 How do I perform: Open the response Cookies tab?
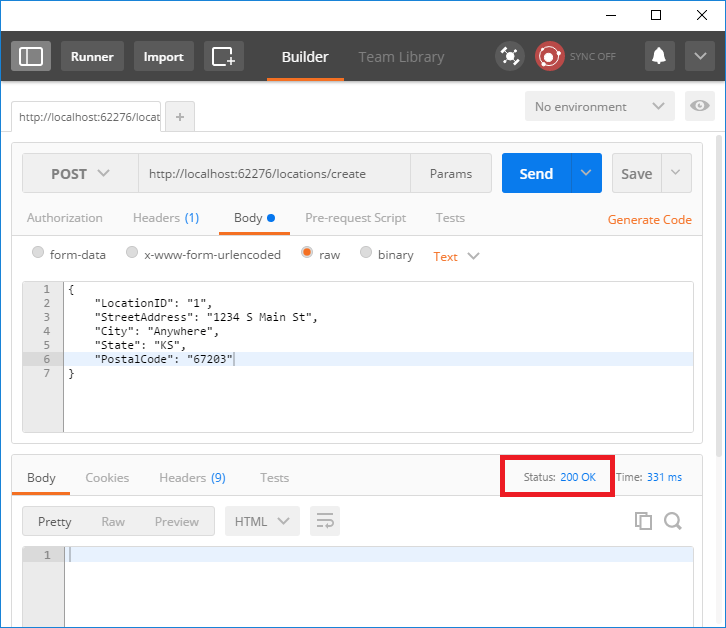point(107,477)
